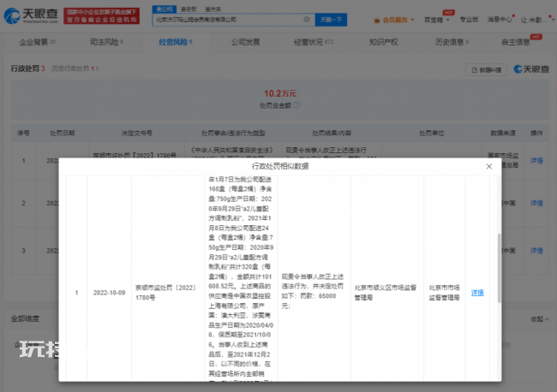The width and height of the screenshot is (557, 392).
Task: Click the 决定文书号 column header
Action: (x=137, y=133)
